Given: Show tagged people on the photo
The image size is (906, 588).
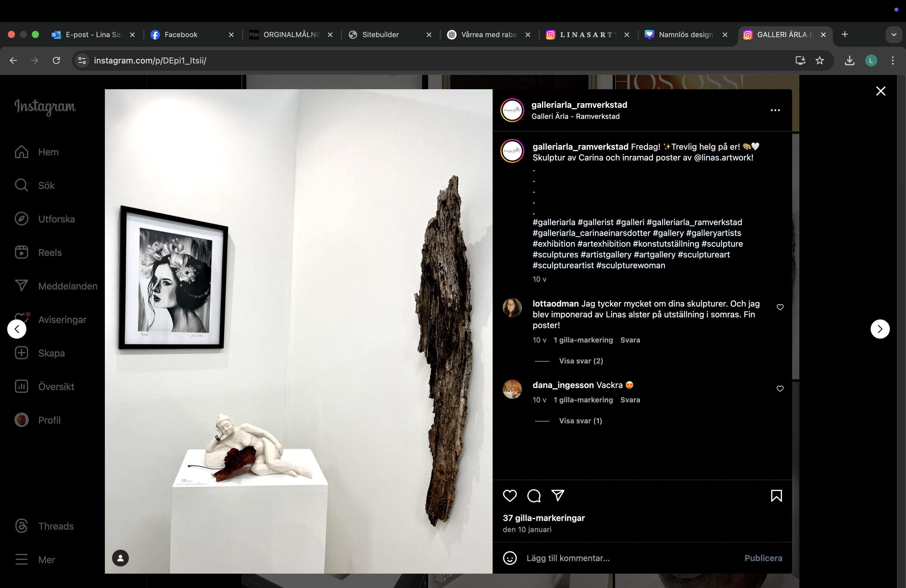Looking at the screenshot, I should pyautogui.click(x=120, y=557).
